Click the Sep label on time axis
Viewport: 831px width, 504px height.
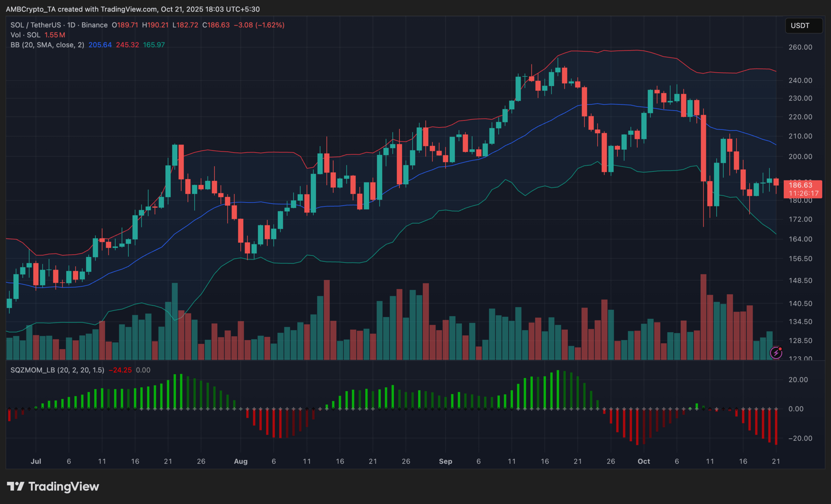pos(445,461)
